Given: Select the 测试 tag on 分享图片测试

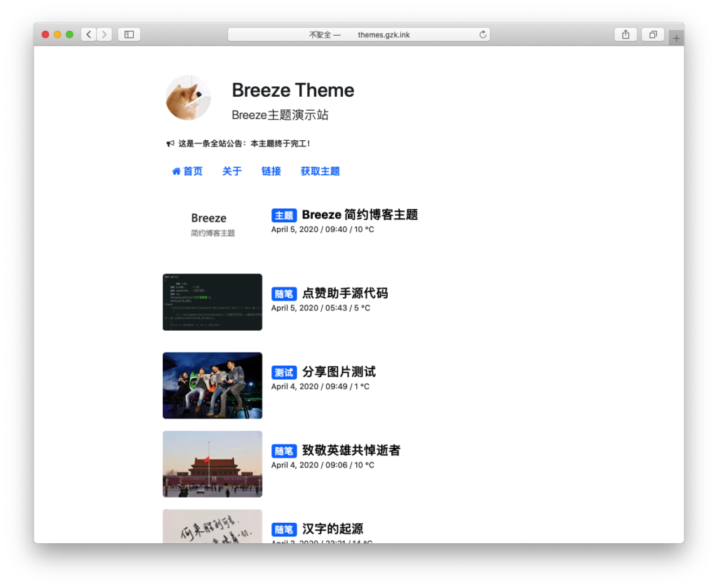Looking at the screenshot, I should pyautogui.click(x=284, y=372).
